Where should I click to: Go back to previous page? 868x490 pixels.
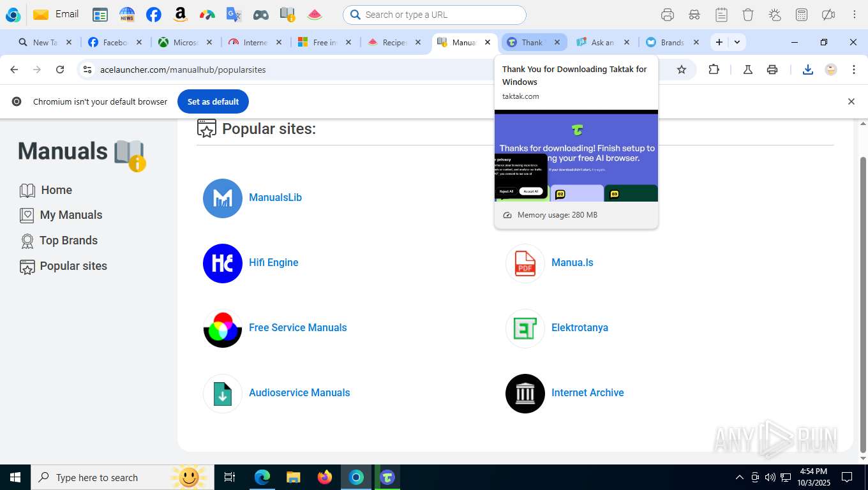click(14, 70)
